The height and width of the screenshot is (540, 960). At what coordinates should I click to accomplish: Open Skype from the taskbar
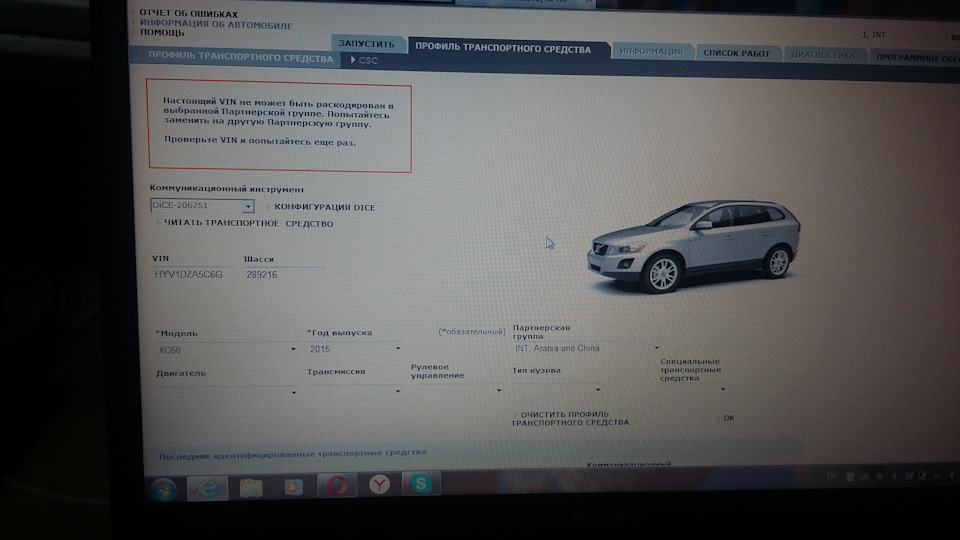(x=422, y=485)
